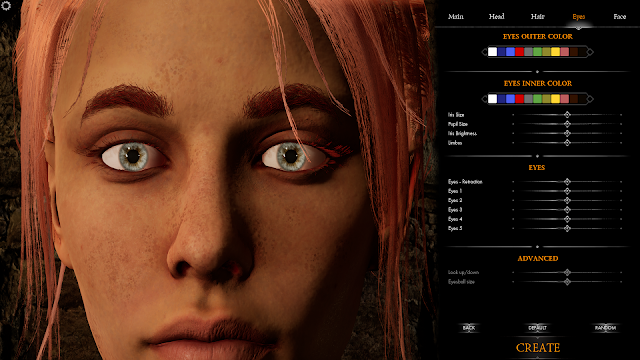Click the 'Iris Brightness' label
Image resolution: width=640 pixels, height=360 pixels.
[462, 133]
